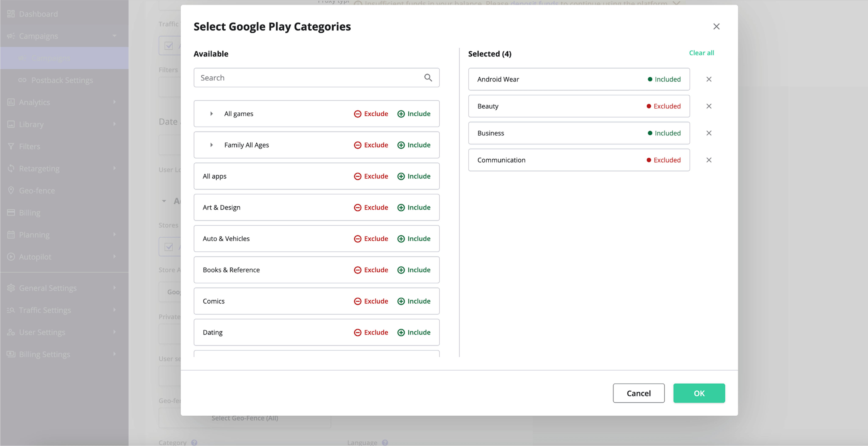The image size is (868, 446).
Task: Open Filters in the sidebar
Action: [64, 146]
